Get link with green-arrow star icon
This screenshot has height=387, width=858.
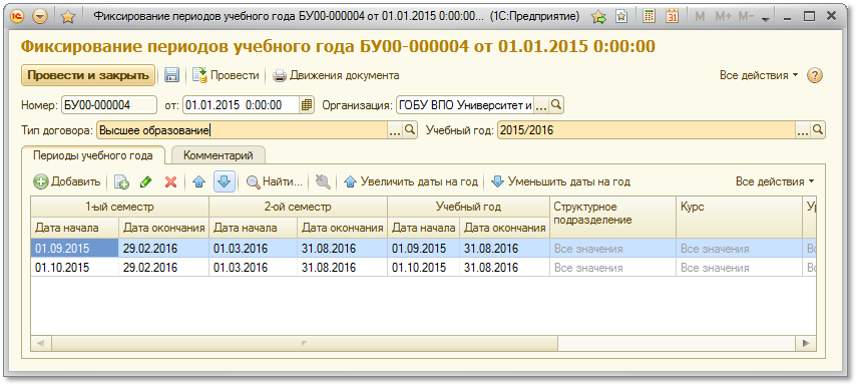(x=600, y=17)
